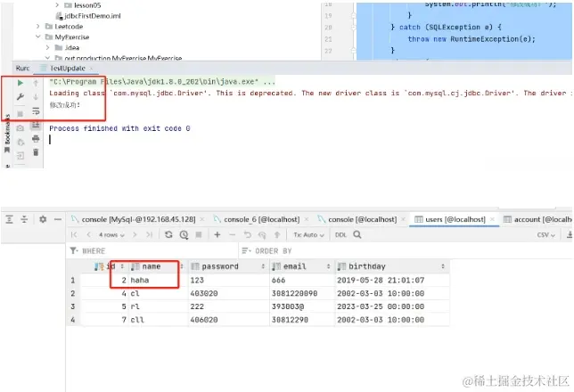The image size is (574, 392).
Task: Click the DDL button
Action: coord(340,234)
